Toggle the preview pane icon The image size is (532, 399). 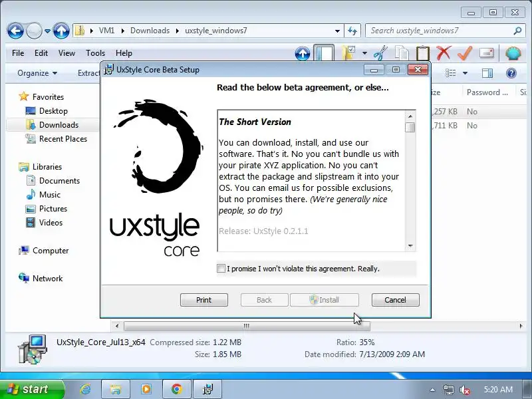pyautogui.click(x=487, y=73)
